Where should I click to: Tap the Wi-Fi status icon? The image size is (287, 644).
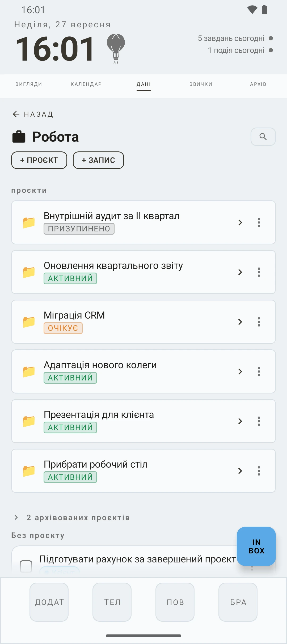(x=252, y=10)
